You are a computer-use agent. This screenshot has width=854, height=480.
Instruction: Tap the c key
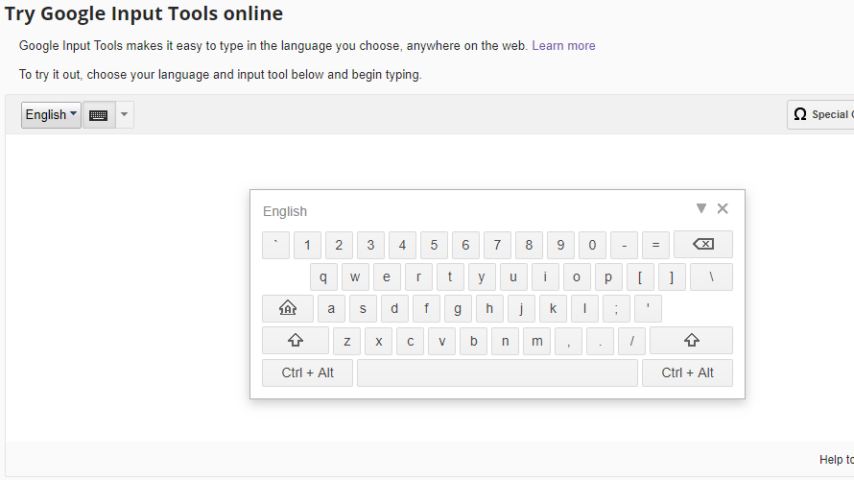410,341
